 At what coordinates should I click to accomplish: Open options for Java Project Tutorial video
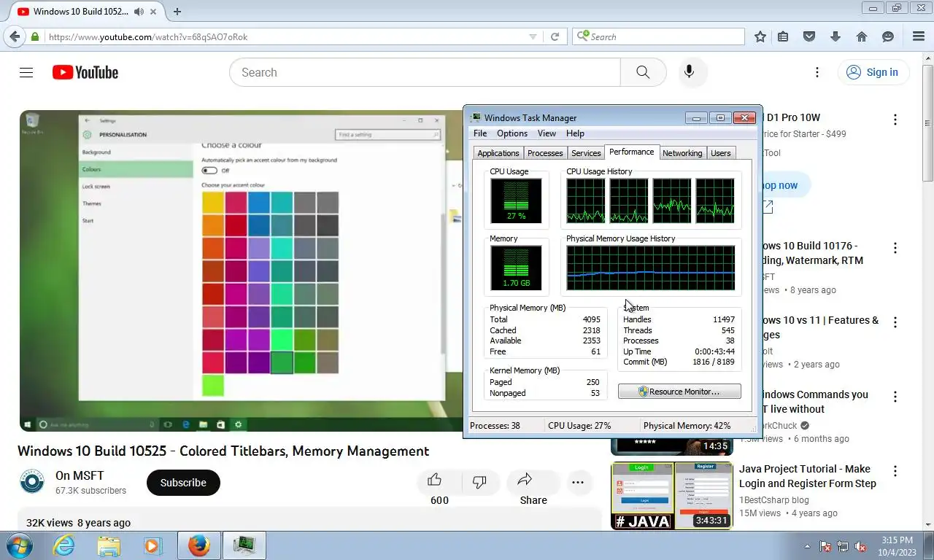point(895,471)
